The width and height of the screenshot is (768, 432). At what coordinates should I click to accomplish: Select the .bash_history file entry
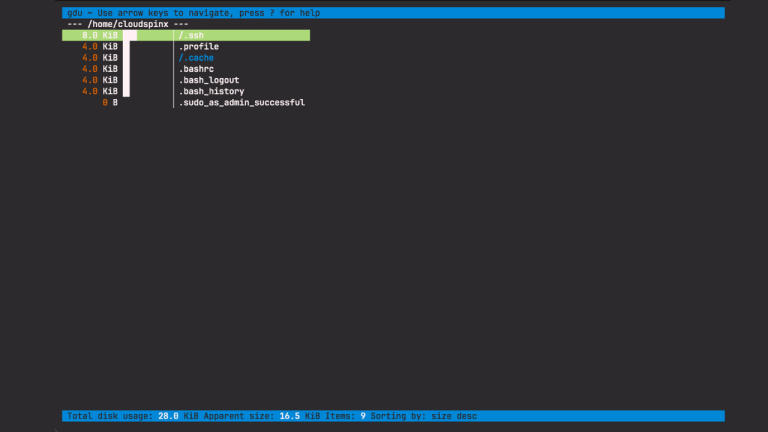click(x=211, y=91)
